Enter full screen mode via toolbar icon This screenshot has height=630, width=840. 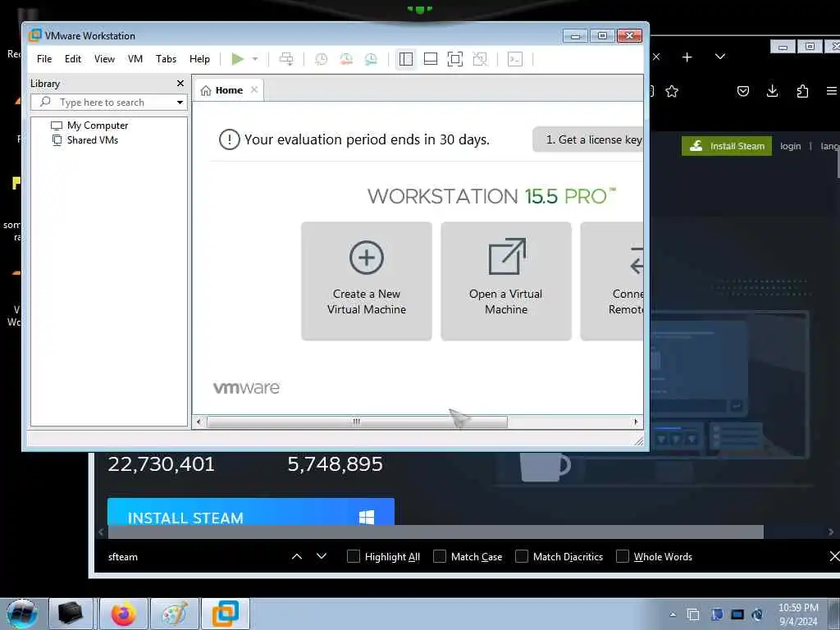click(454, 59)
